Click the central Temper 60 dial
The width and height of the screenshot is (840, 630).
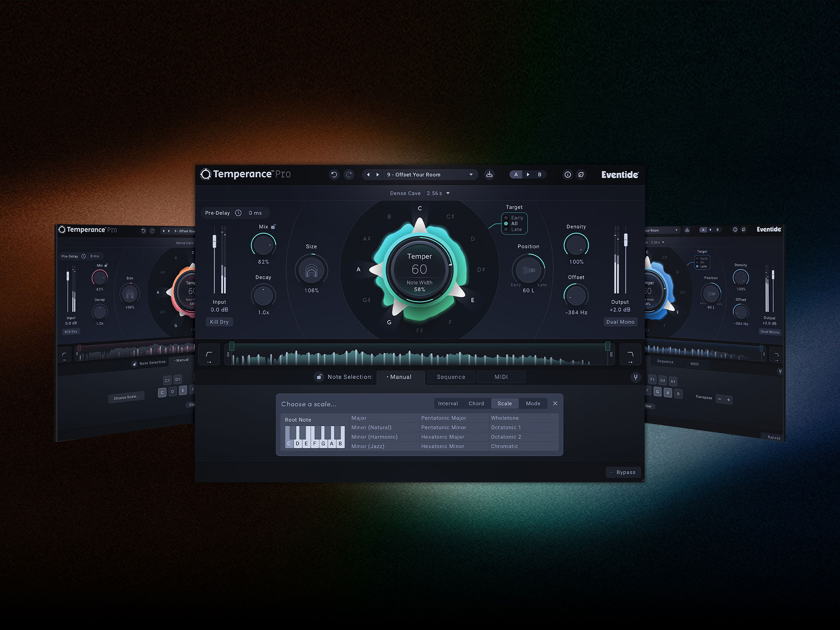(x=420, y=269)
